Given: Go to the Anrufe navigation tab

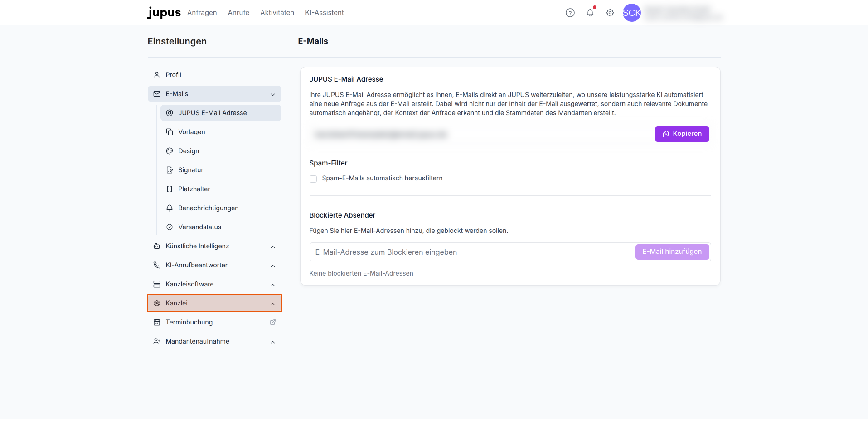Looking at the screenshot, I should pyautogui.click(x=238, y=13).
